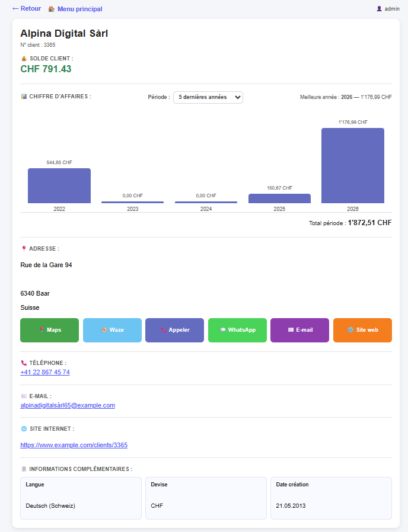The width and height of the screenshot is (408, 532).
Task: Click the phone icon beside Téléphone heading
Action: [x=24, y=363]
